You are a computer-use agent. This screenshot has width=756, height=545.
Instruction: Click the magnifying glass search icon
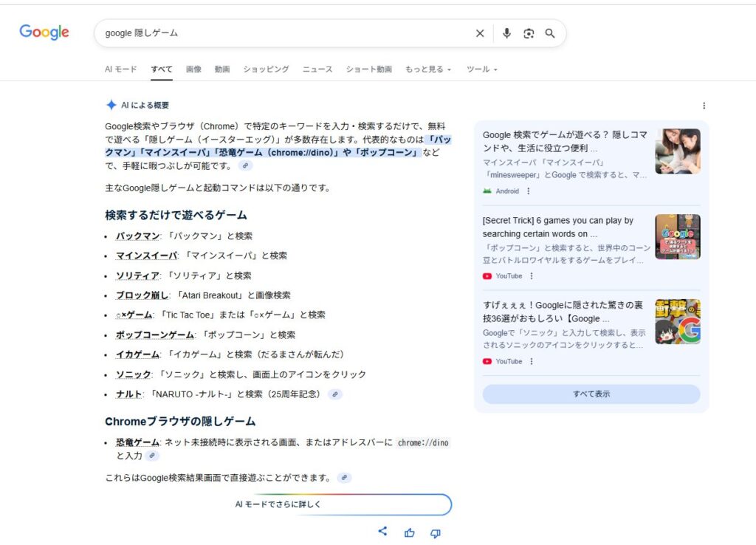(x=550, y=33)
